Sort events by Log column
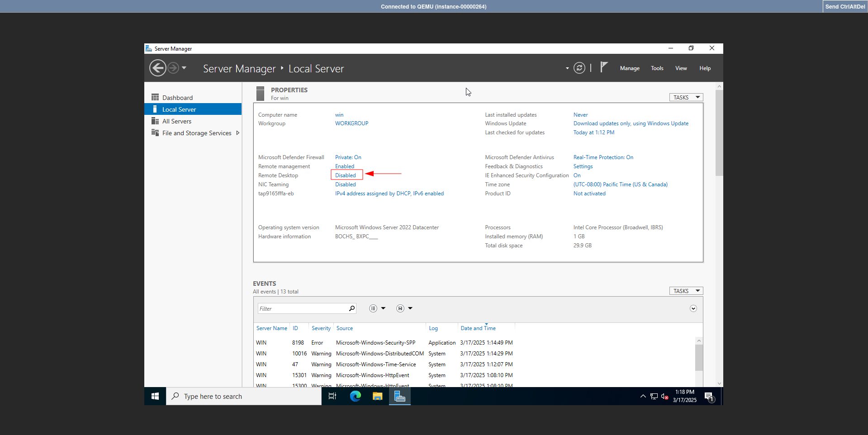The image size is (868, 435). (x=433, y=328)
